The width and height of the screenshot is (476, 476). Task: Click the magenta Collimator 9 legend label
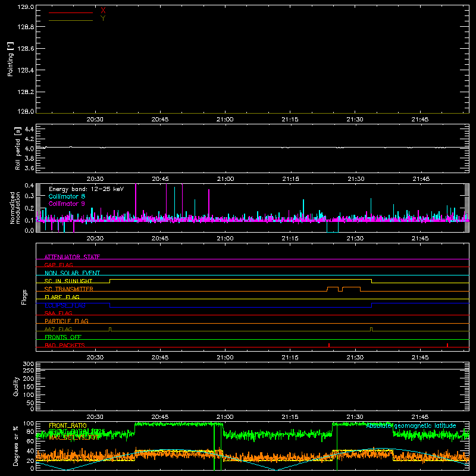67,203
